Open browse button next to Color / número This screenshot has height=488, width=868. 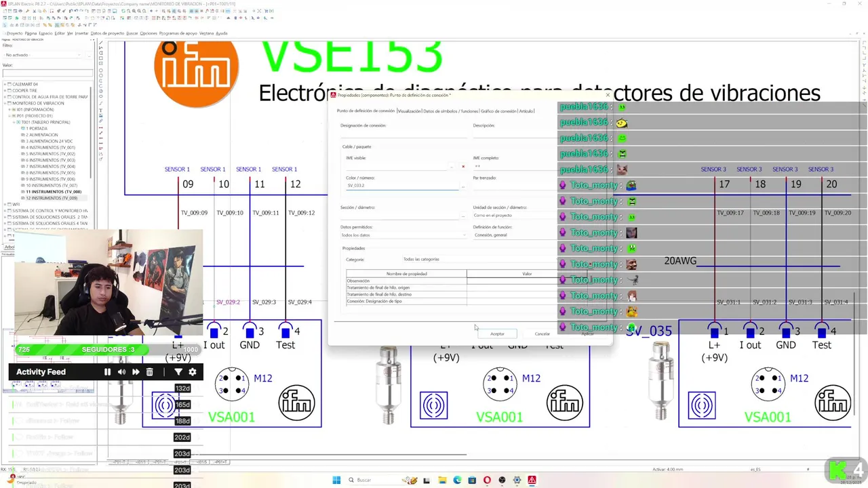point(463,186)
